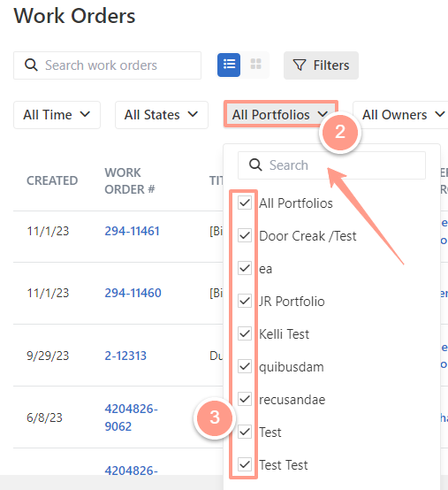Open work order 294-11461

(132, 231)
